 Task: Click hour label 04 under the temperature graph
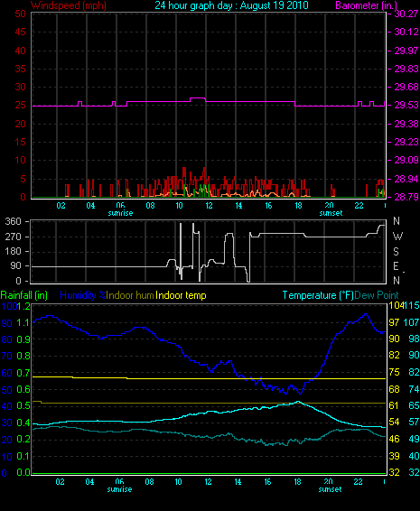tap(89, 482)
